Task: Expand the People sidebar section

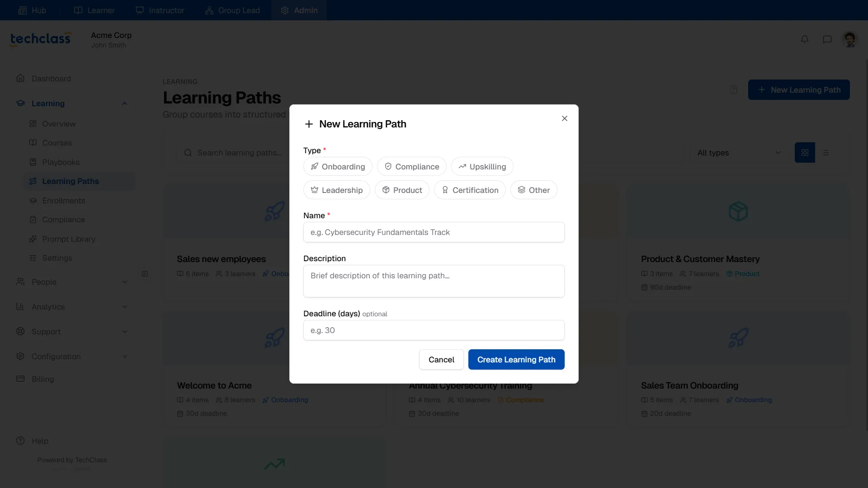Action: (72, 282)
